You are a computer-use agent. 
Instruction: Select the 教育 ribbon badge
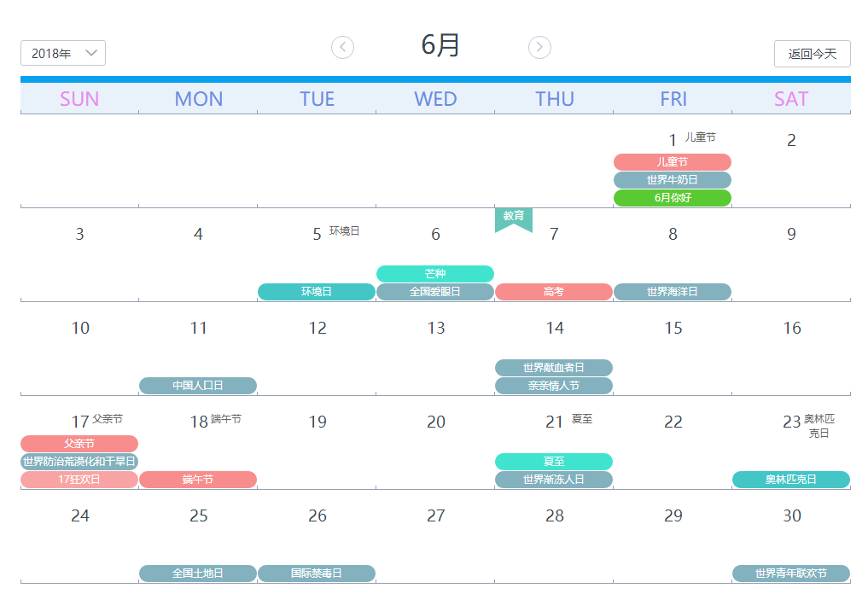(x=514, y=216)
